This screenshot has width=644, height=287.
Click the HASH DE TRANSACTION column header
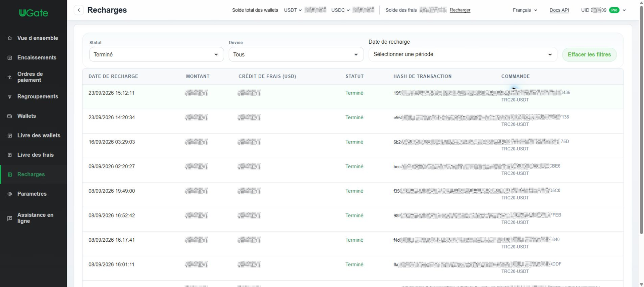(423, 76)
